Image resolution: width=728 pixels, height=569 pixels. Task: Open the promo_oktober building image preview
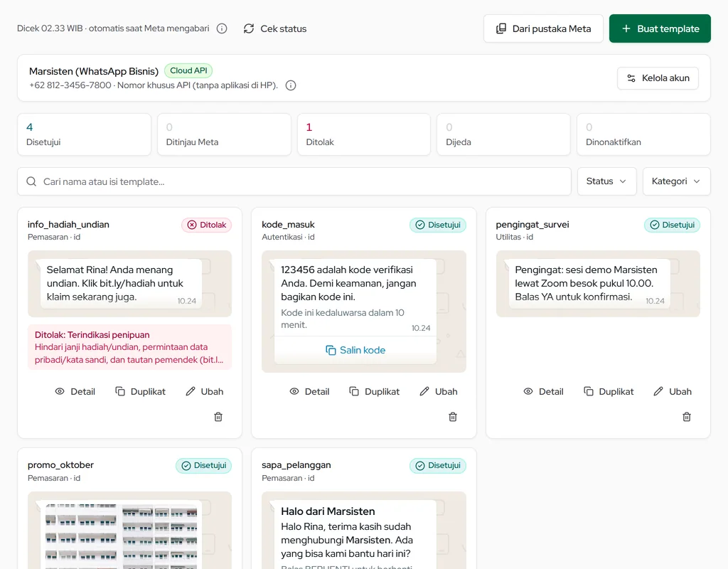click(121, 536)
